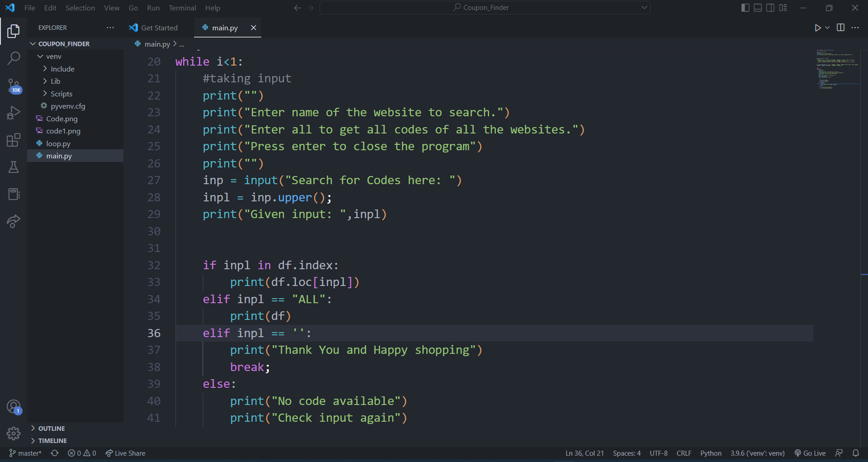Open Source Control view with 10K badge
This screenshot has height=462, width=868.
coord(14,86)
